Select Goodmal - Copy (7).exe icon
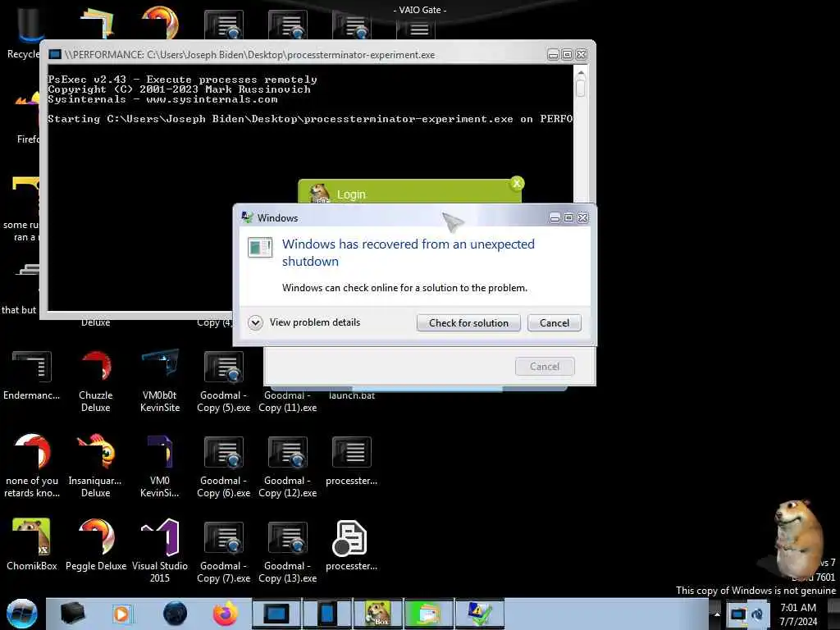 223,552
